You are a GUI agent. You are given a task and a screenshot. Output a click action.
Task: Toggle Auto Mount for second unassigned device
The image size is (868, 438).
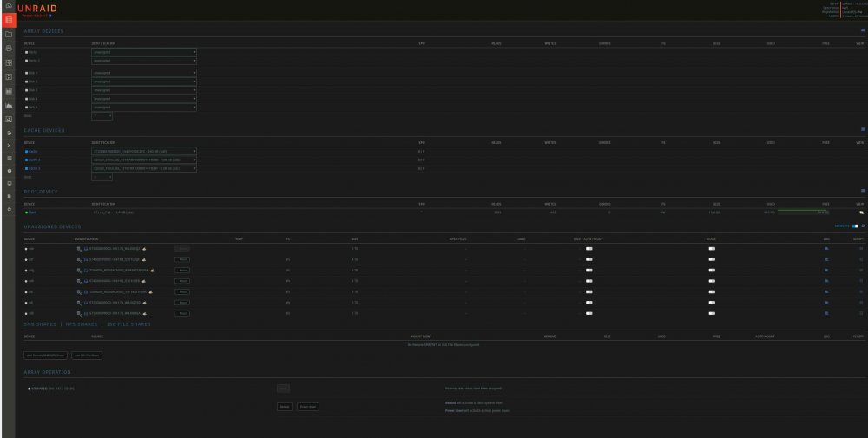click(589, 259)
